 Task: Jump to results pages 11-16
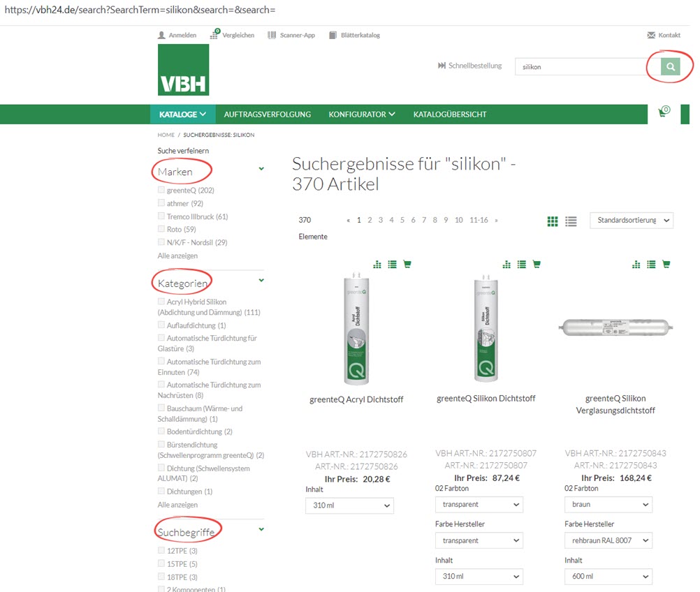[x=479, y=221]
